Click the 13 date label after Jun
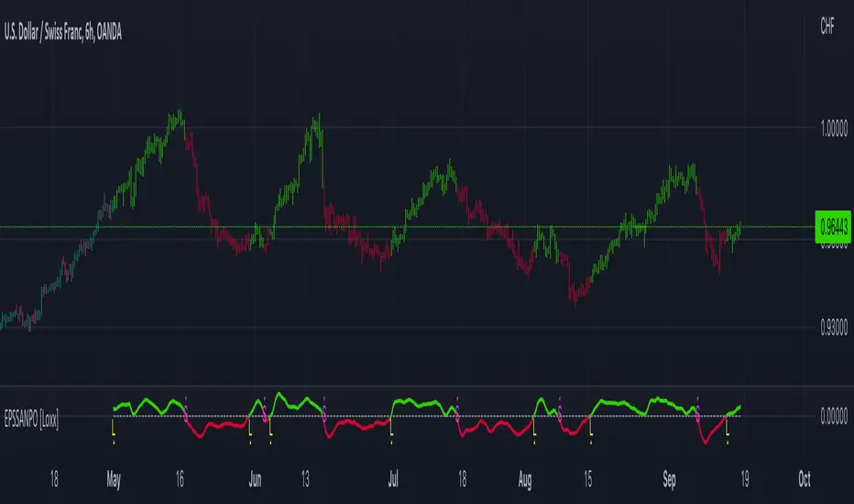The height and width of the screenshot is (504, 854). pos(305,479)
